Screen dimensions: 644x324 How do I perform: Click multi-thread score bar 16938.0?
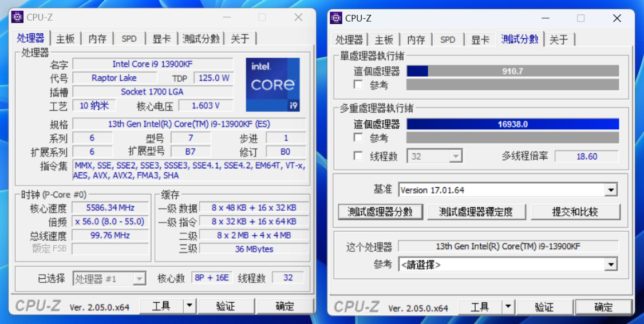(512, 124)
